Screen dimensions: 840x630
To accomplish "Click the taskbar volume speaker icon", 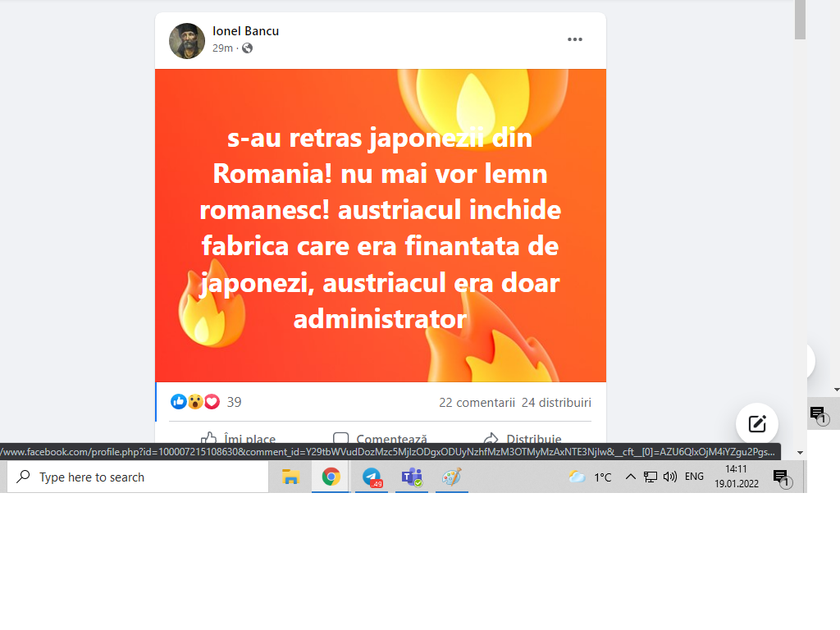I will click(670, 477).
